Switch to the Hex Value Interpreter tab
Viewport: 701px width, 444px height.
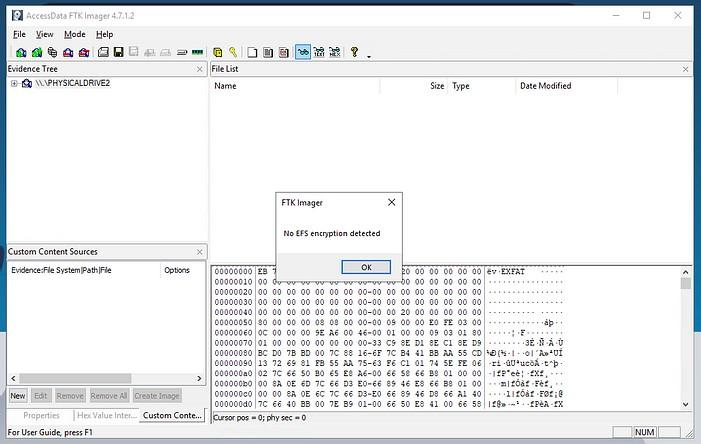pos(107,415)
